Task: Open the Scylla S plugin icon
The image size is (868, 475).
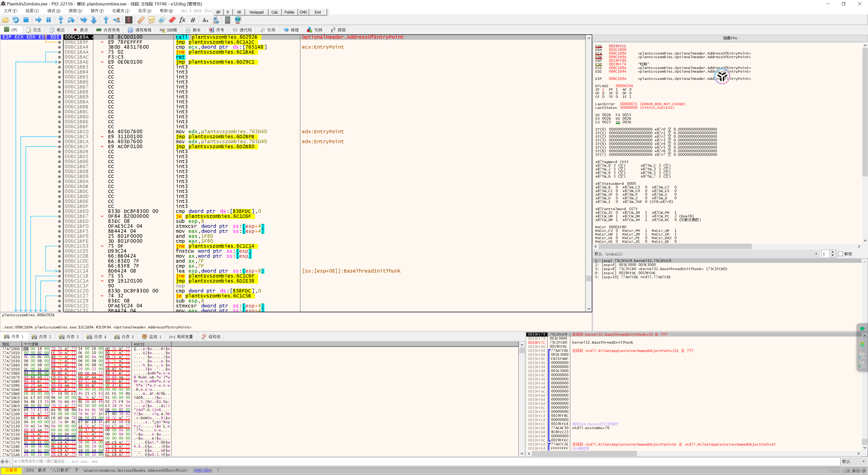Action: (129, 20)
